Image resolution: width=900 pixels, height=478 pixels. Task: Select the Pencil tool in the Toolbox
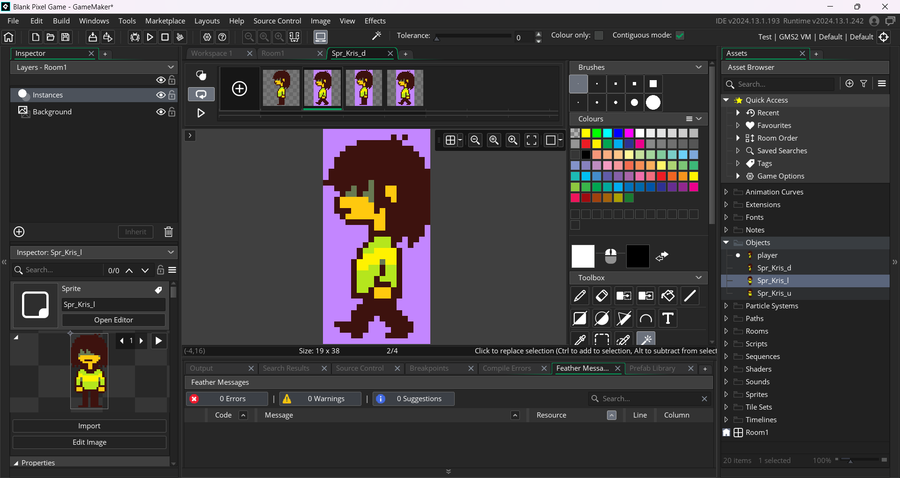(580, 296)
